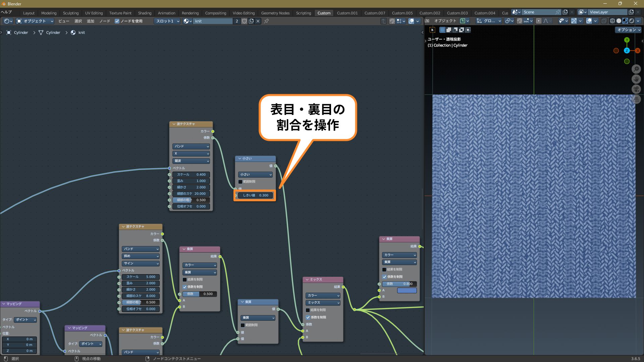Toggle camera view gizmo in viewport
The width and height of the screenshot is (644, 362).
(636, 89)
